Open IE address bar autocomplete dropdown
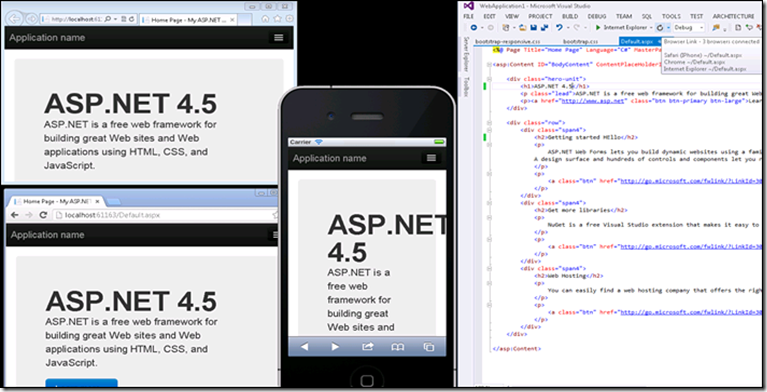This screenshot has width=767, height=392. (x=115, y=19)
